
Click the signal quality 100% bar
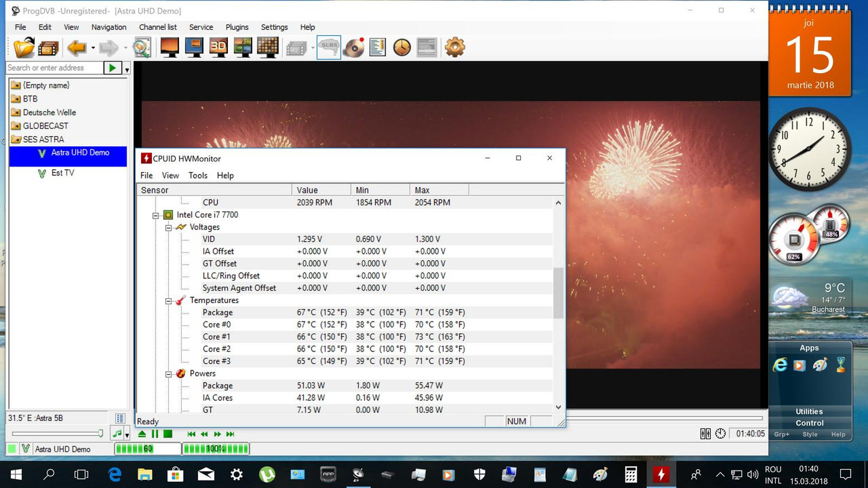pos(216,449)
